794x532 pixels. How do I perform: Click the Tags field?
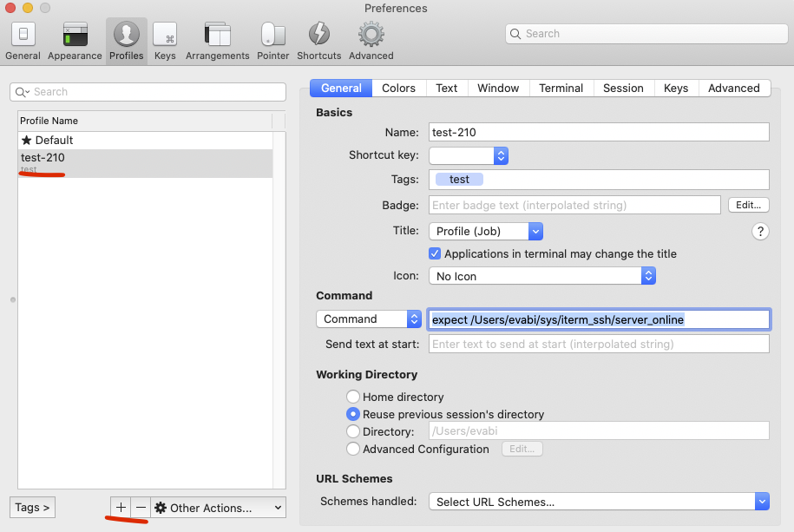click(x=599, y=180)
